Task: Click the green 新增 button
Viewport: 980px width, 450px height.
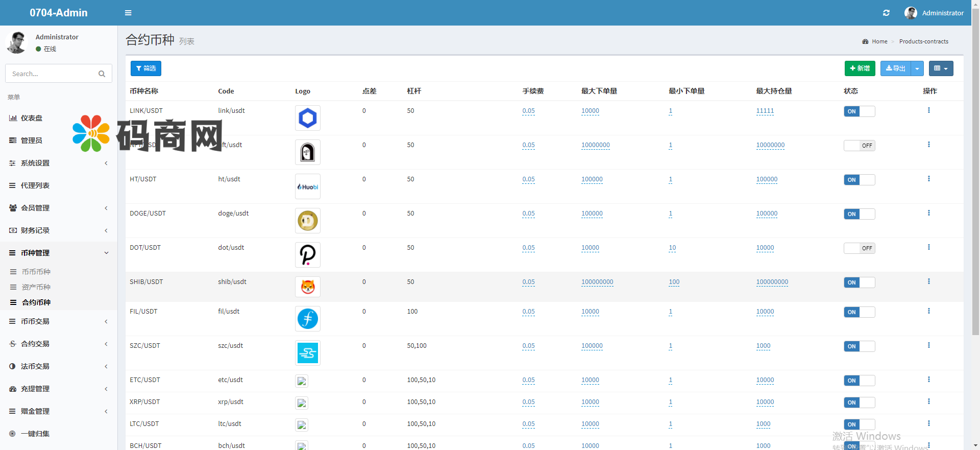Action: (860, 68)
